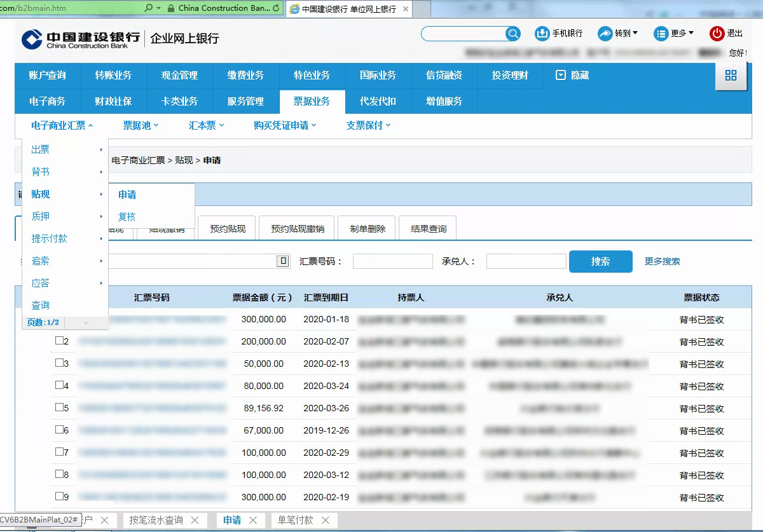Close the 申请 bottom tab

253,521
